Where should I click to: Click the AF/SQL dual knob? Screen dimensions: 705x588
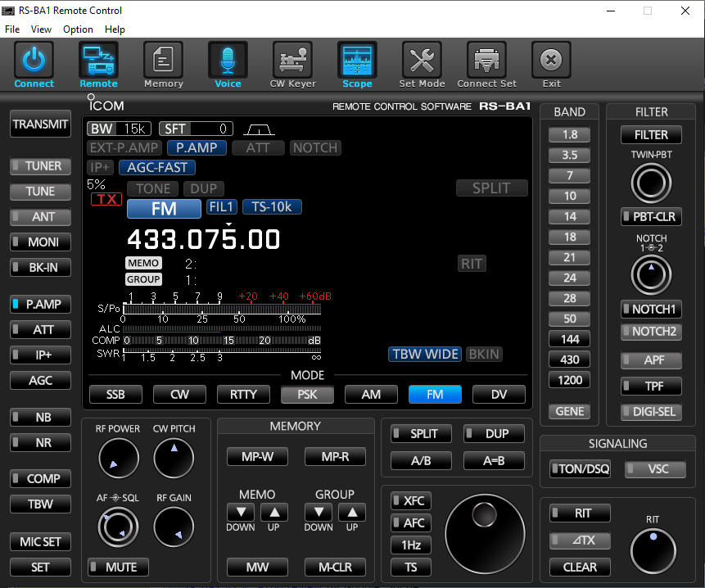pyautogui.click(x=118, y=527)
